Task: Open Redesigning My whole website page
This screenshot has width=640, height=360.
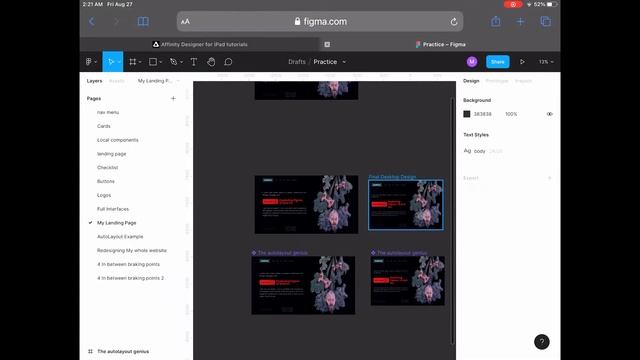Action: [132, 251]
